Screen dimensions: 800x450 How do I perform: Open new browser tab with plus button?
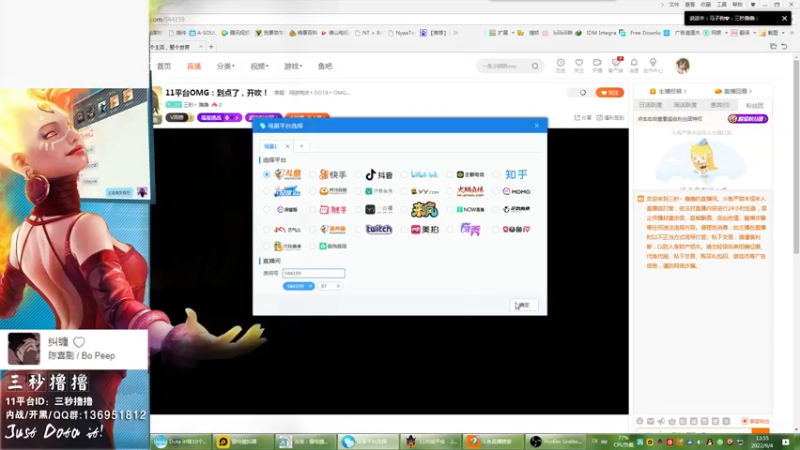(x=211, y=47)
